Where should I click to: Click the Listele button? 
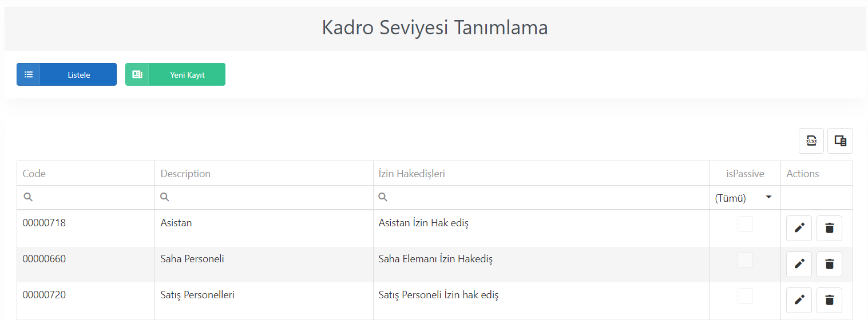[x=66, y=74]
